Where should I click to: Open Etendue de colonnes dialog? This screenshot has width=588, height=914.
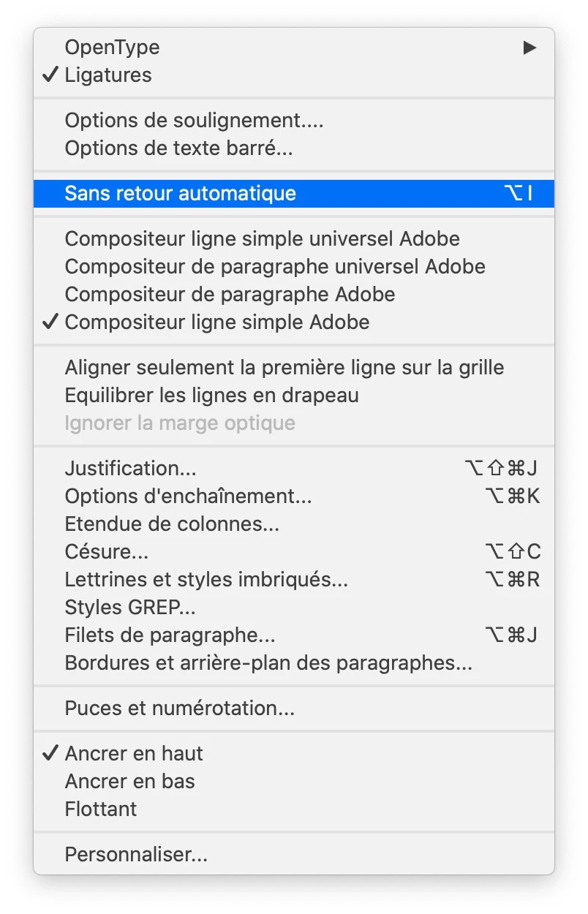(x=172, y=524)
